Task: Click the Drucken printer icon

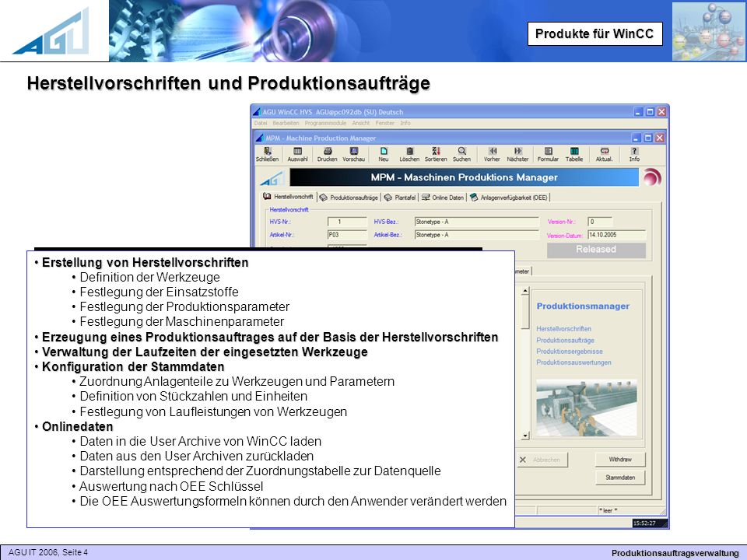Action: (x=328, y=154)
